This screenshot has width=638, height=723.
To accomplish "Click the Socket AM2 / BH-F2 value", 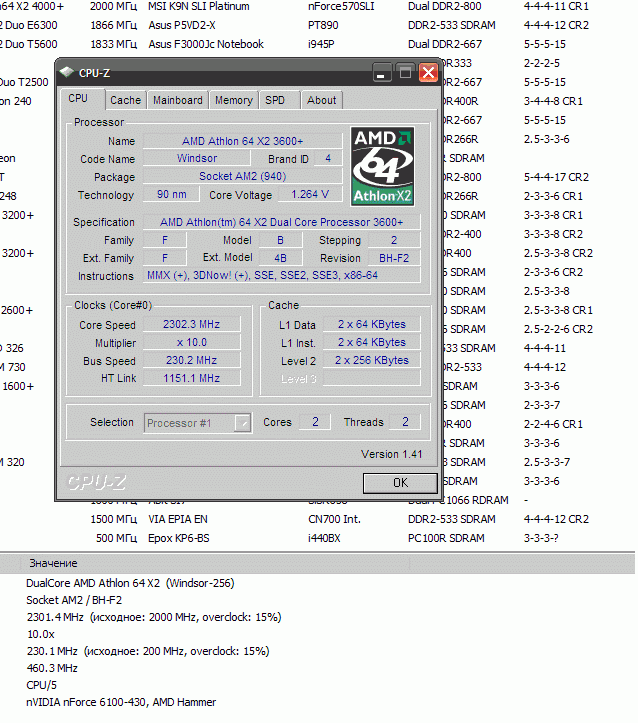I will [x=74, y=600].
